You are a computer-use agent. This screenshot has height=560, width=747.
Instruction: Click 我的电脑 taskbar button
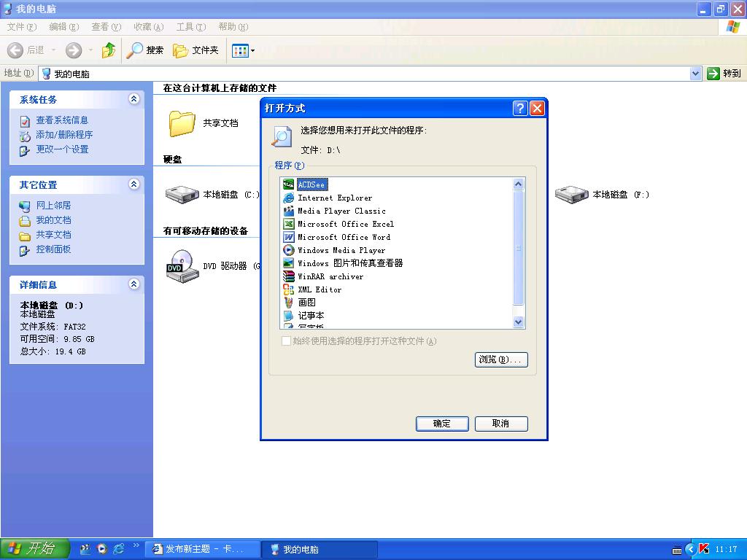(x=320, y=549)
